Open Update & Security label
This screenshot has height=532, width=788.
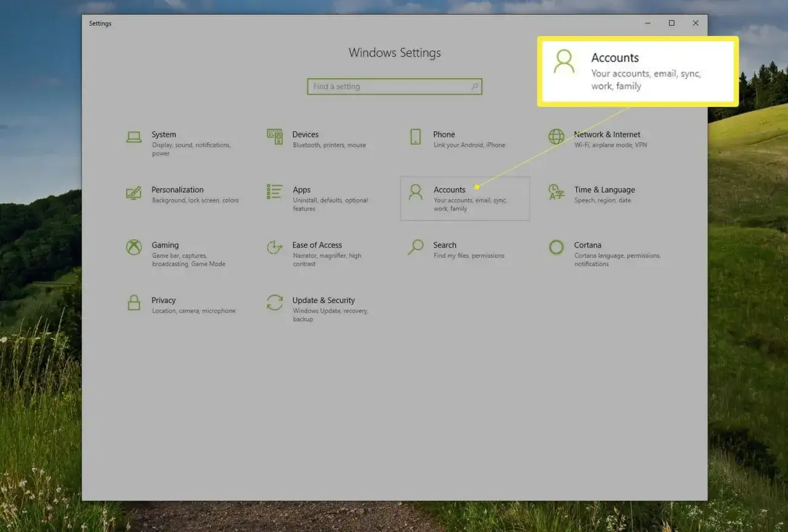[324, 300]
